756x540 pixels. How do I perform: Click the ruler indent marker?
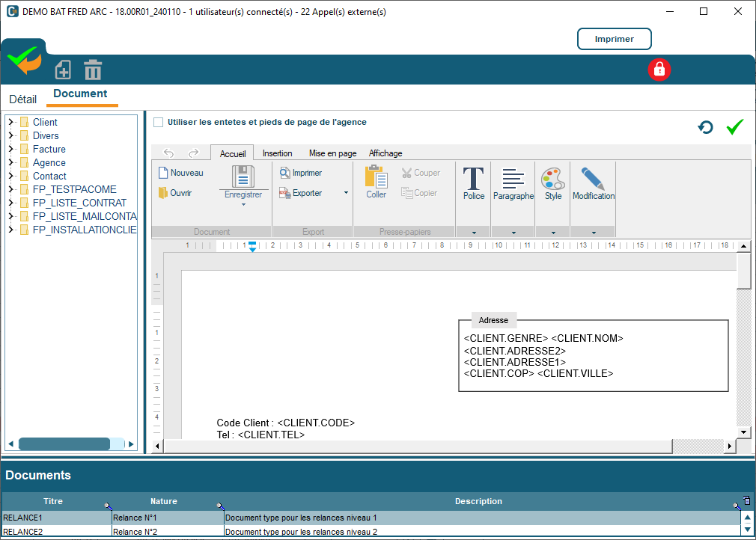(252, 247)
